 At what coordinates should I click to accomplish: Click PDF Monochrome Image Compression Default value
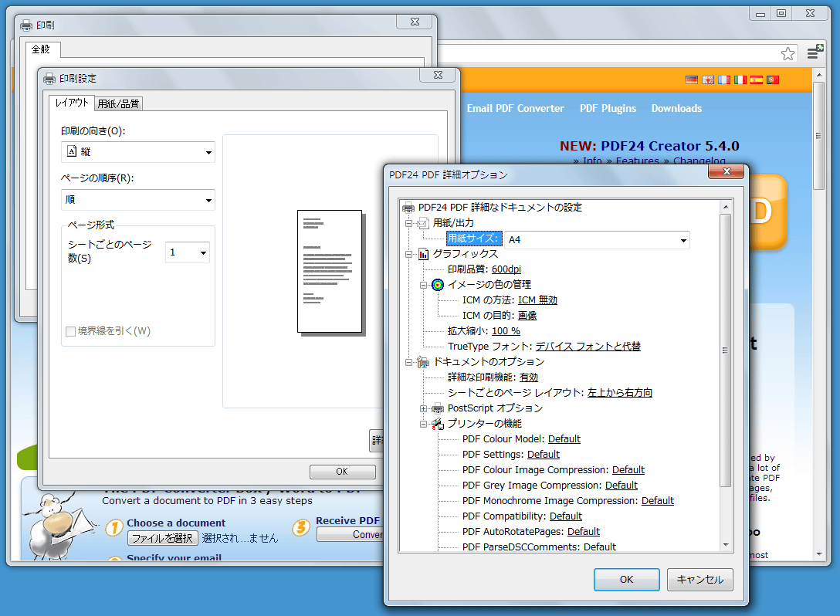658,501
